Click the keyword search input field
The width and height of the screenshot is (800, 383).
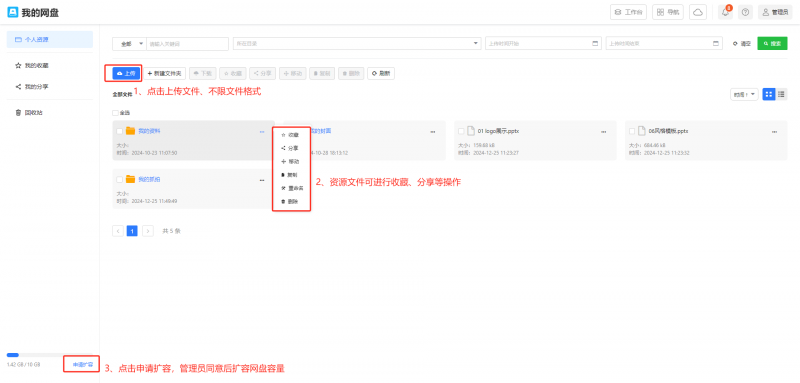[x=187, y=44]
